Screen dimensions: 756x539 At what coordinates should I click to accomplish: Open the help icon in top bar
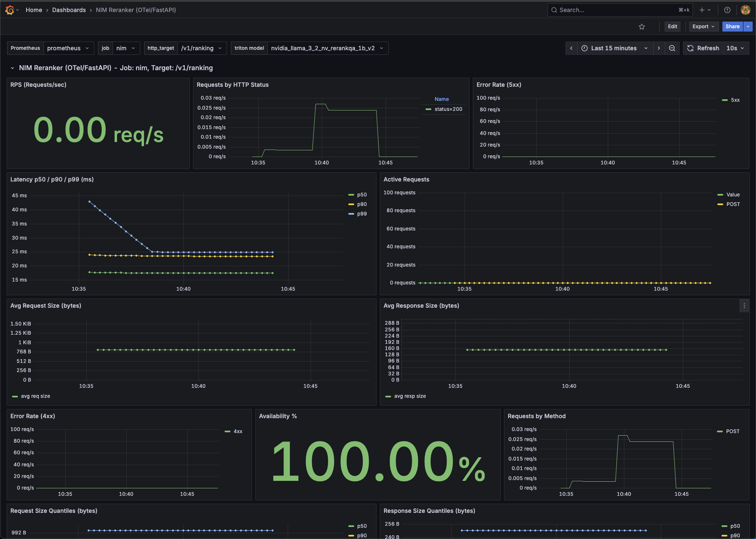[x=727, y=10]
